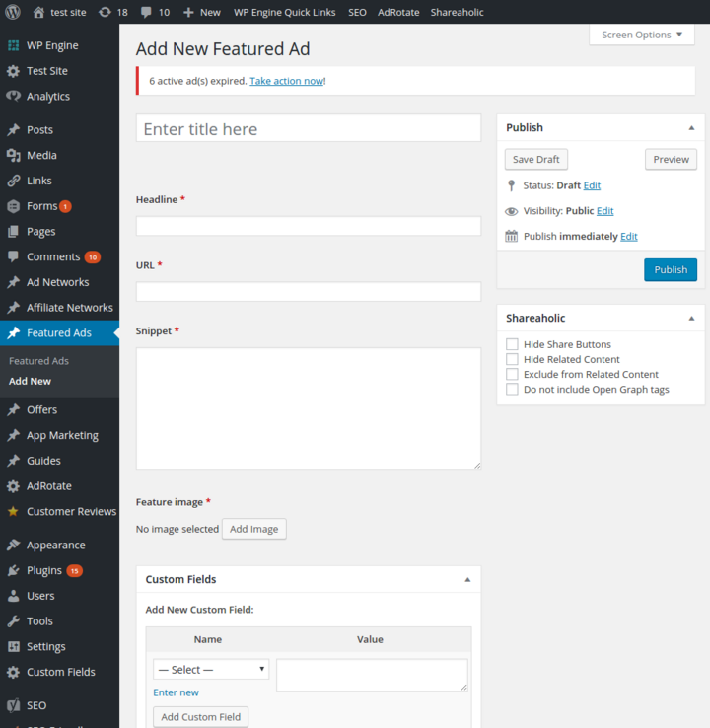Screen dimensions: 710x728
Task: Click the home icon beside test site
Action: click(38, 12)
